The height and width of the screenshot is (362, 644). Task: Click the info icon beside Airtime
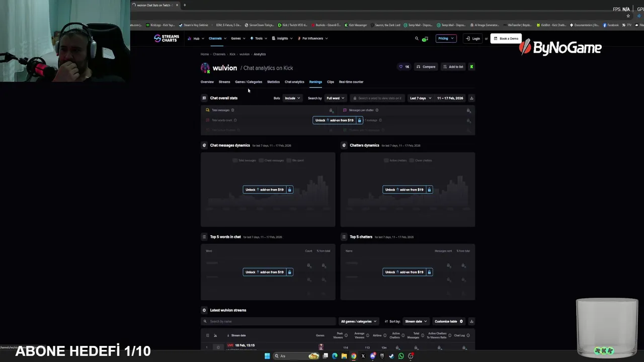(385, 335)
